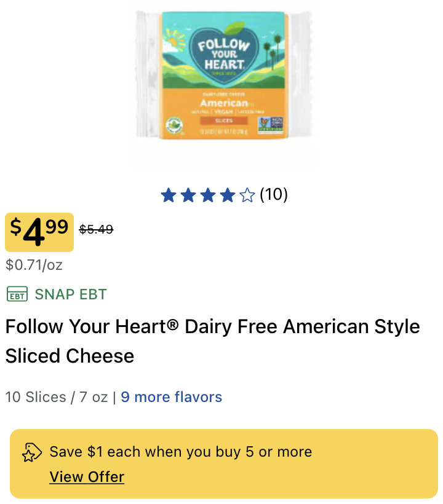
Task: Click the Save $1 each offer text
Action: (x=181, y=452)
